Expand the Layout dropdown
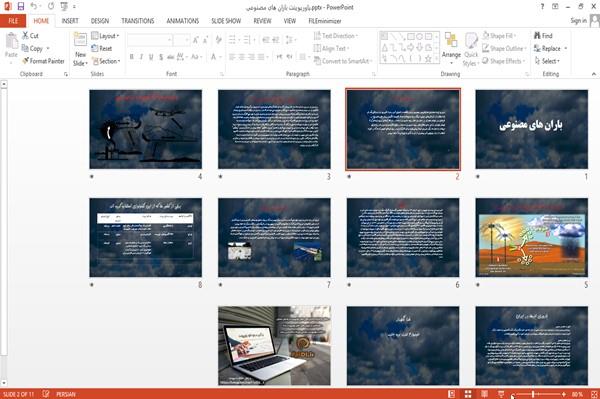 coord(105,36)
